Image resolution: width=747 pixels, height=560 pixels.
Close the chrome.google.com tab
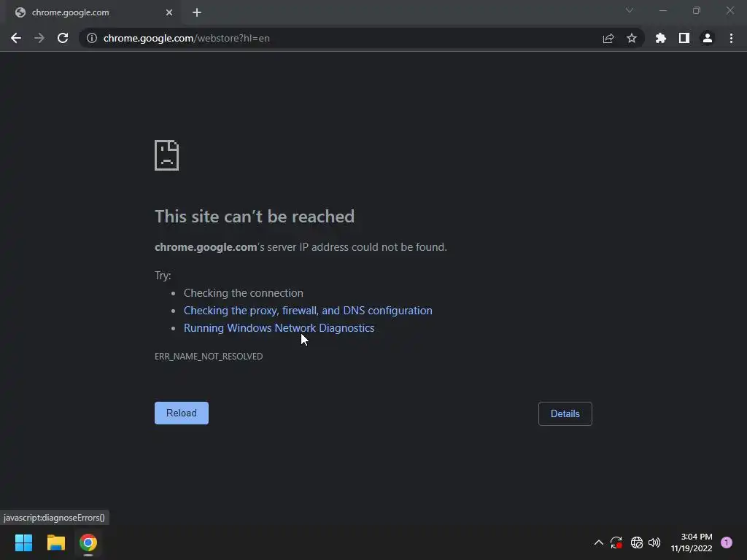169,12
